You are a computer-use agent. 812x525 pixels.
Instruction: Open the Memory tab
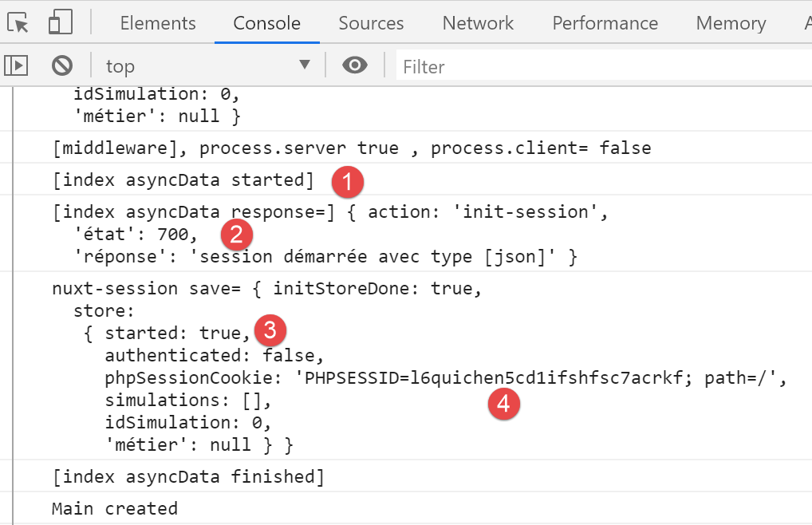pyautogui.click(x=731, y=23)
